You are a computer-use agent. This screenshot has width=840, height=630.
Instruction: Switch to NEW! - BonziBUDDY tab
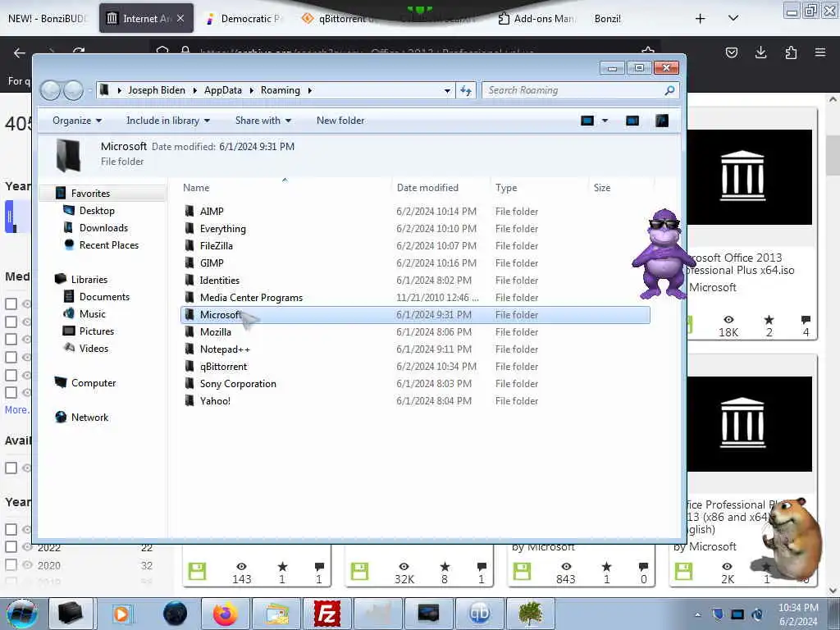point(47,18)
